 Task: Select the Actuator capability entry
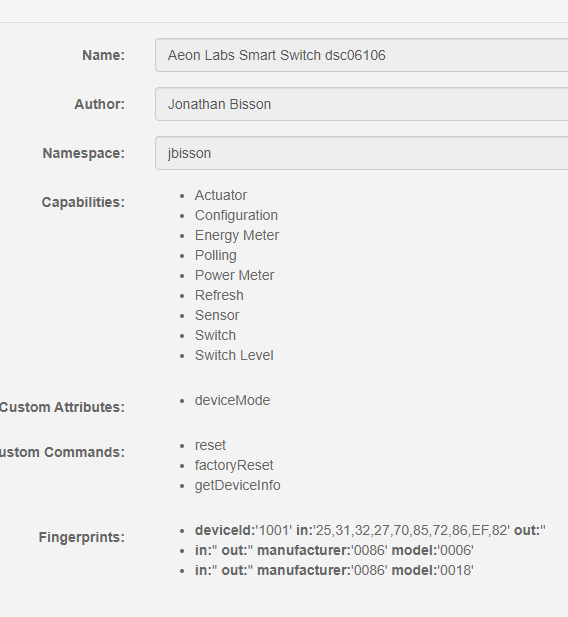pyautogui.click(x=221, y=195)
